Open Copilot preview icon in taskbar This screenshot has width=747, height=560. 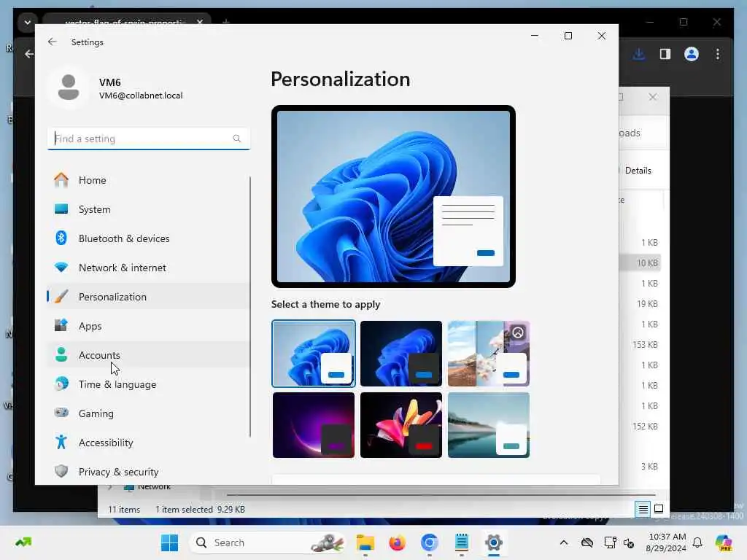pos(724,542)
